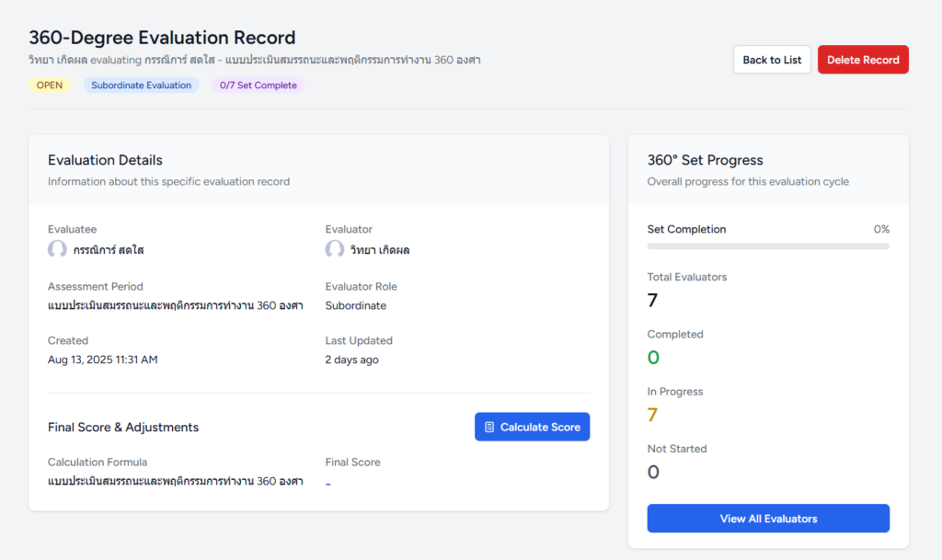
Task: Select the Subordinate Evaluation badge
Action: click(x=141, y=86)
